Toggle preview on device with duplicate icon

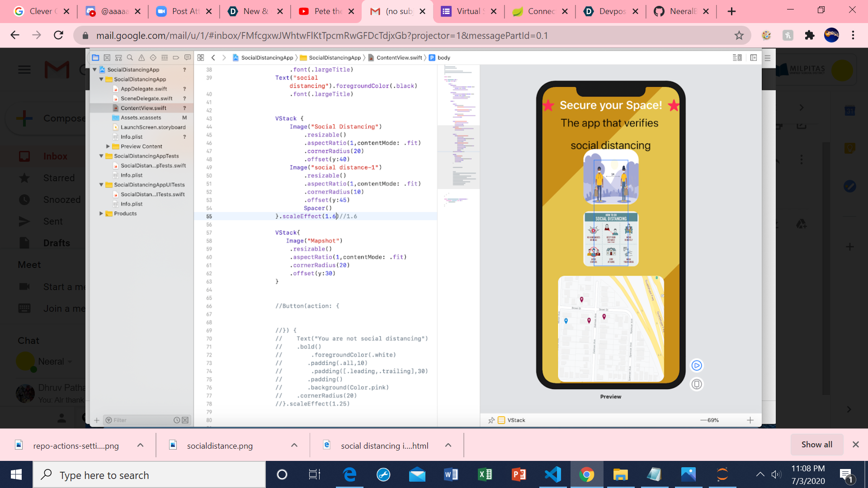(x=696, y=384)
